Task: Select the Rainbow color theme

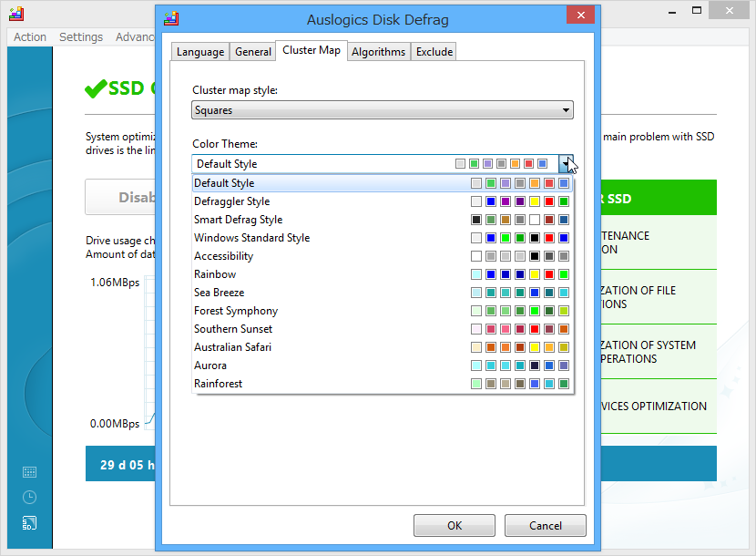Action: click(383, 274)
